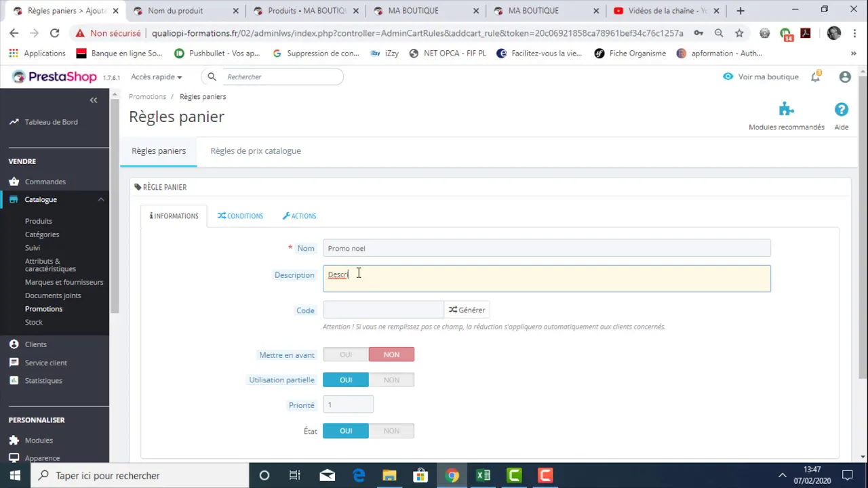Image resolution: width=868 pixels, height=488 pixels.
Task: Go back with browser back arrow
Action: [x=14, y=33]
